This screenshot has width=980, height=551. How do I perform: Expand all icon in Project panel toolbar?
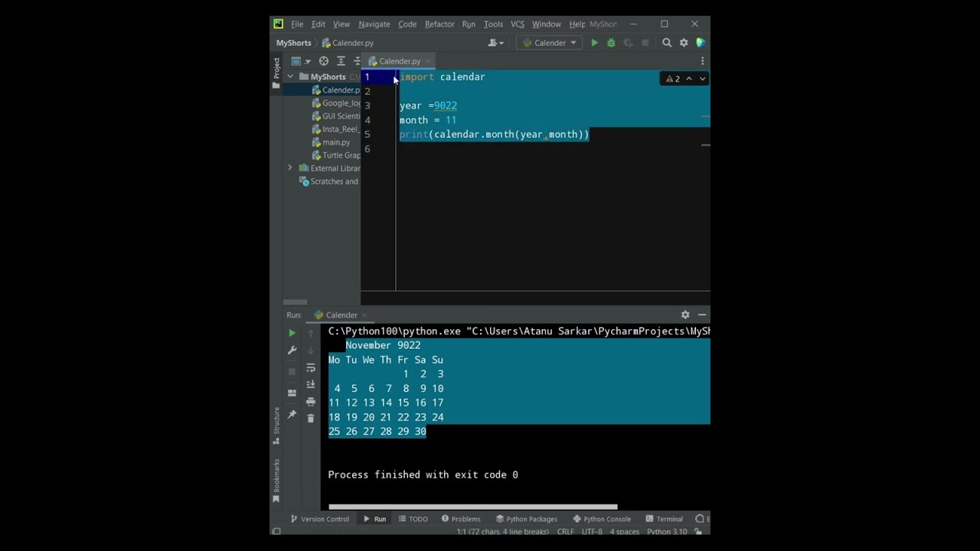pos(341,61)
